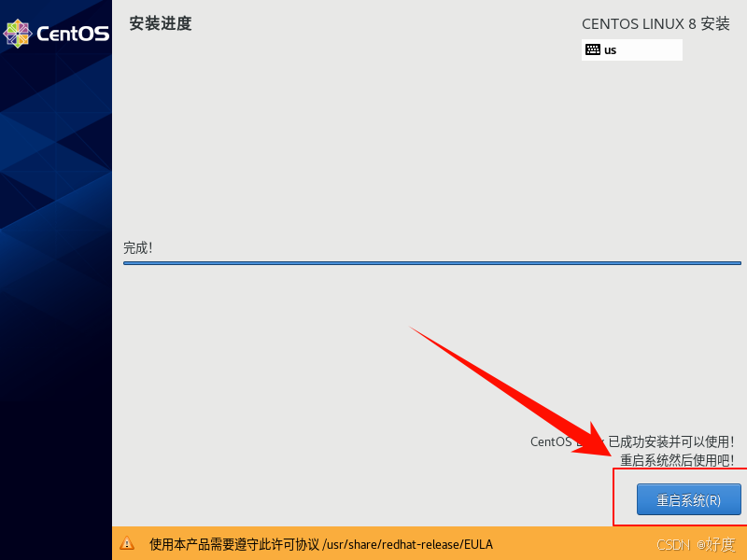Viewport: 747px width, 560px height.
Task: Click the keyboard icon beside us
Action: [x=593, y=49]
